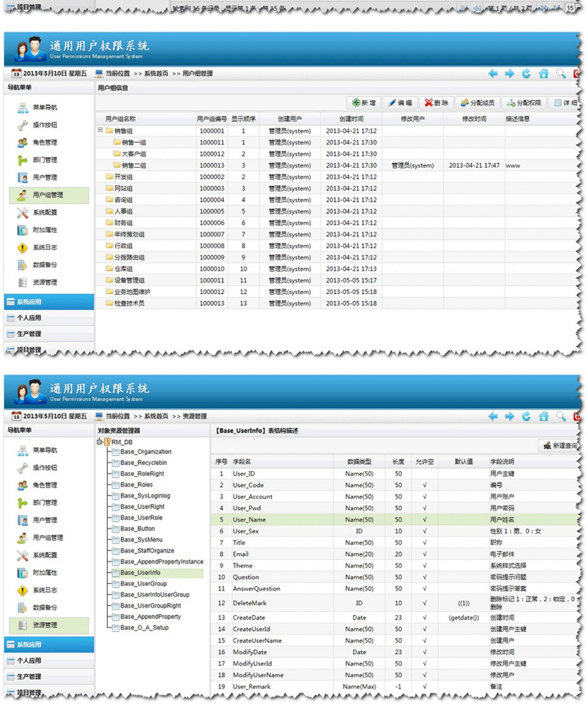
Task: Click the 删除 button
Action: pos(436,103)
